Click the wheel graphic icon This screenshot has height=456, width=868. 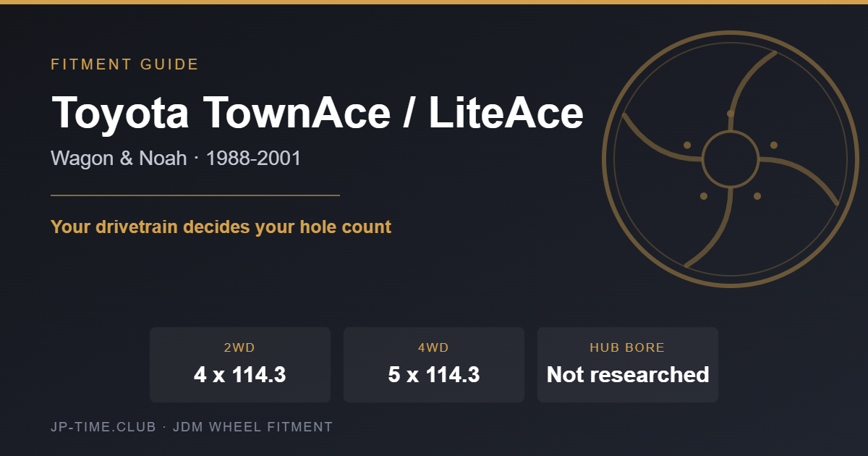(731, 159)
